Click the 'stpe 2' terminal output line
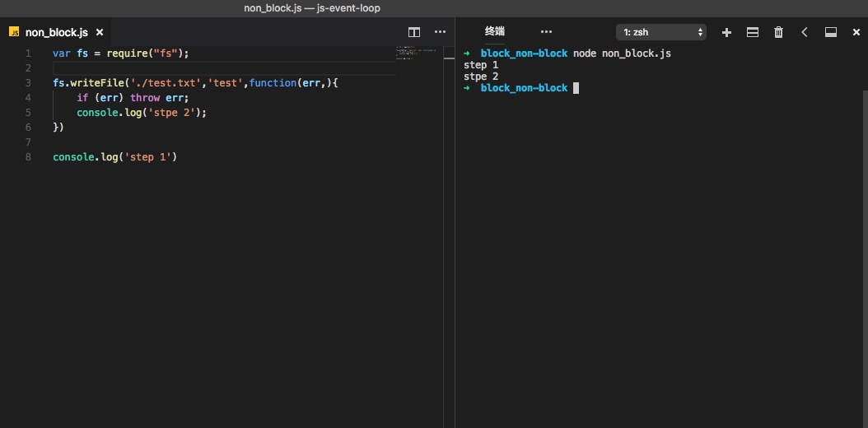 (481, 77)
